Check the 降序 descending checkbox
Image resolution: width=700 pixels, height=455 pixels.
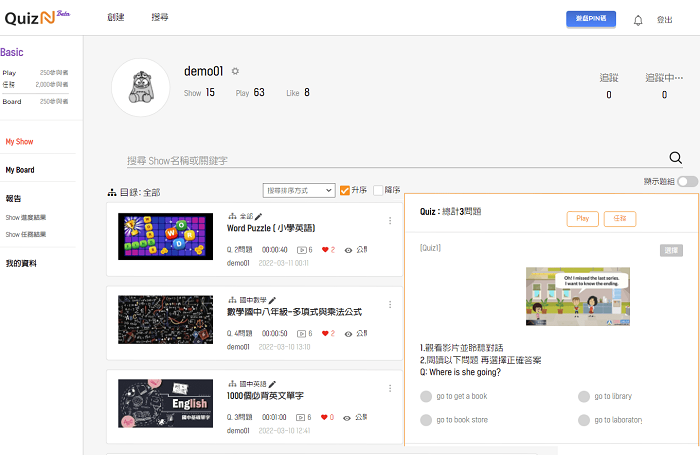tap(378, 190)
